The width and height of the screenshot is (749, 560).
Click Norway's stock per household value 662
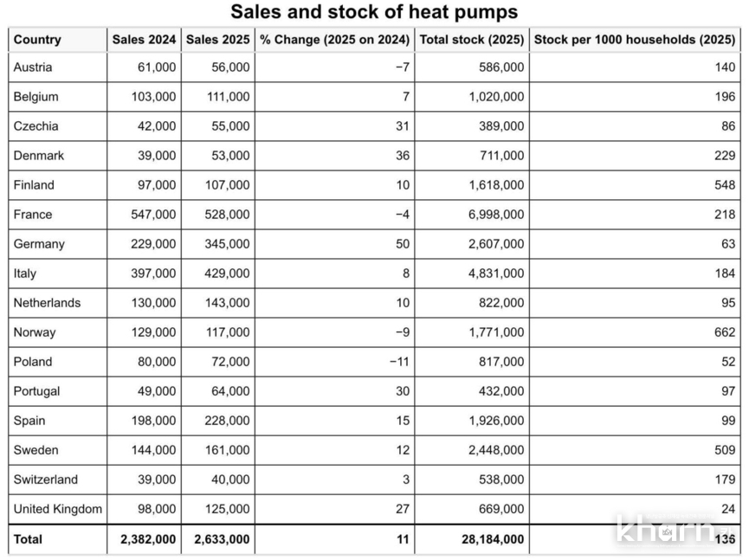pos(724,332)
